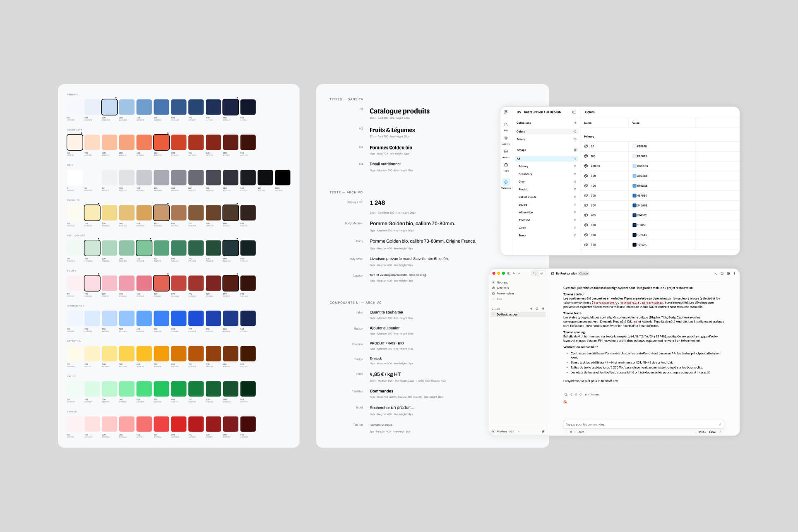Click the palette icon of variable 50
798x532 pixels.
(586, 146)
